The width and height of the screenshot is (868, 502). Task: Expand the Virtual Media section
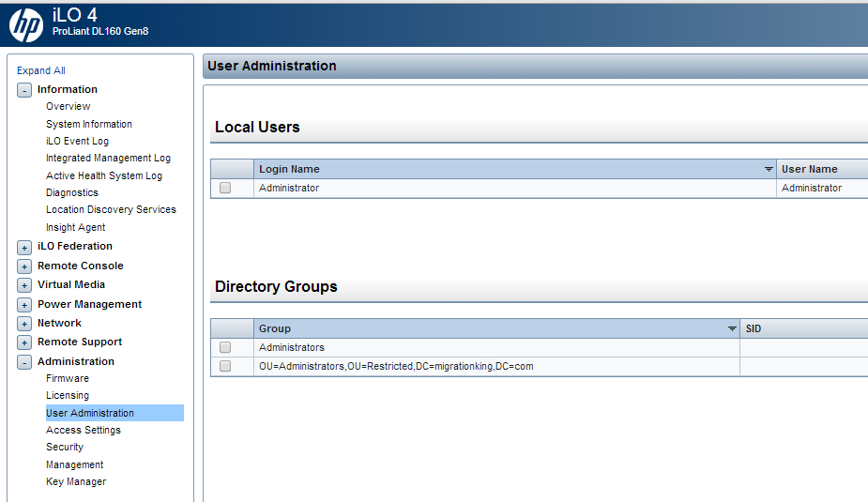click(x=24, y=285)
